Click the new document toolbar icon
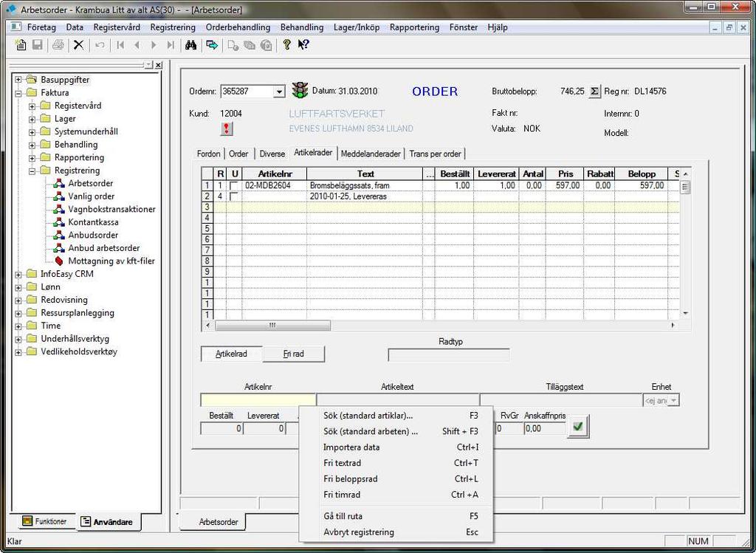Screen dimensions: 756x553 tap(21, 45)
